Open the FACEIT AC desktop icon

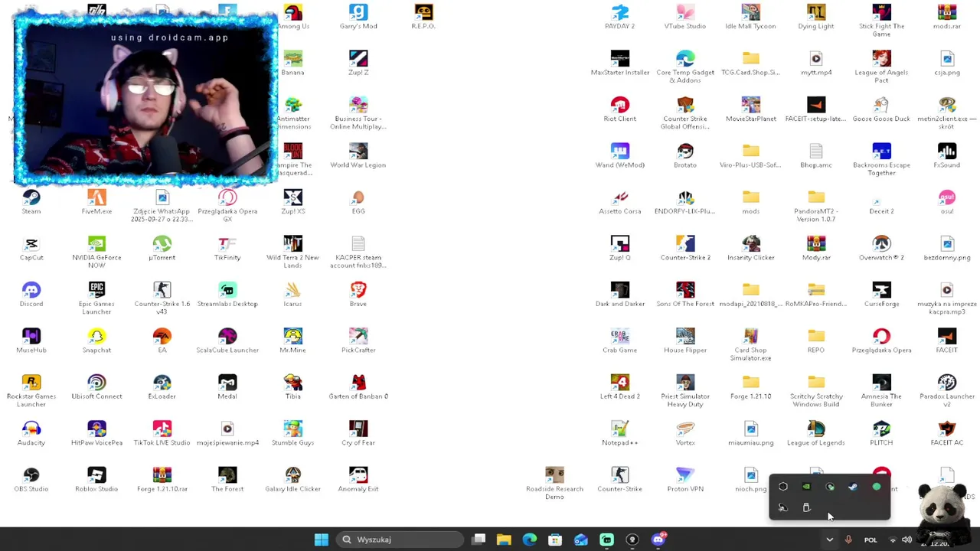pos(947,433)
